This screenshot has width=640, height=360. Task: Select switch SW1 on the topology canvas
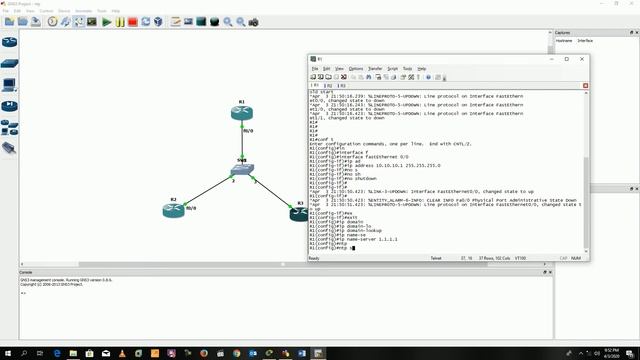coord(242,169)
